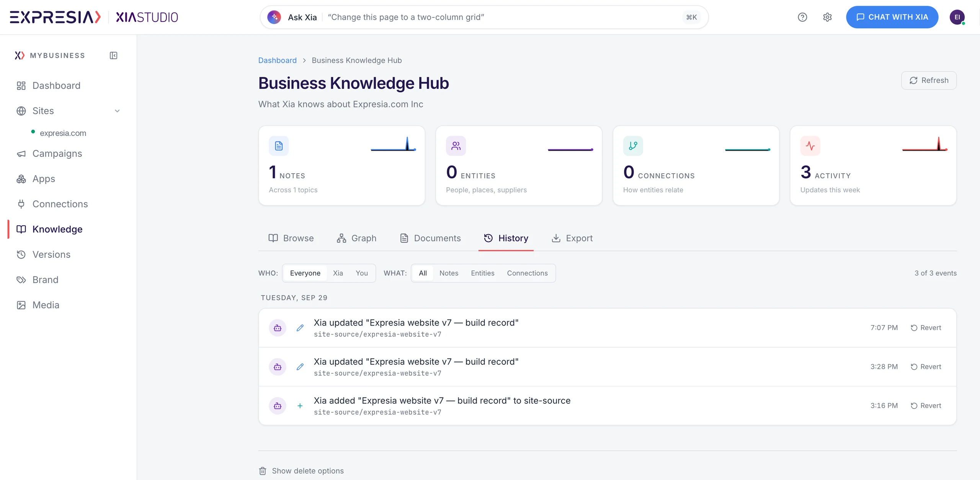Open the help question-mark icon

802,17
